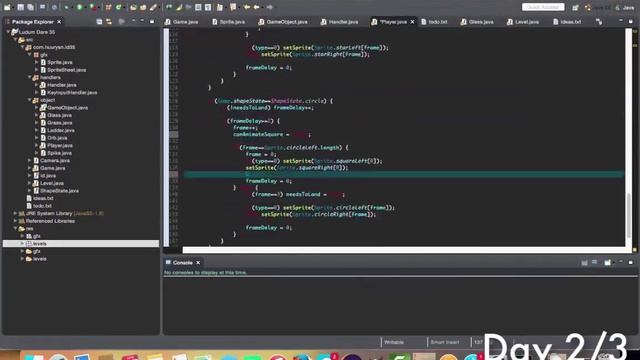Click the Save toolbar icon
The width and height of the screenshot is (640, 360).
click(x=20, y=7)
